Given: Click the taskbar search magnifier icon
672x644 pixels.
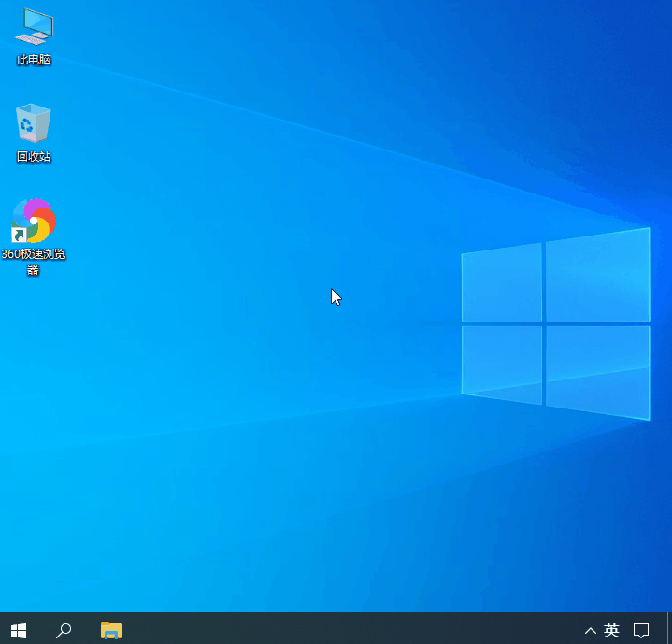Looking at the screenshot, I should tap(64, 629).
